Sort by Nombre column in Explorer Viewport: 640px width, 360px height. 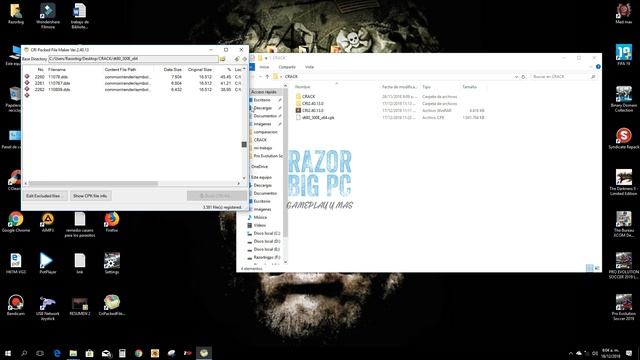(x=303, y=87)
